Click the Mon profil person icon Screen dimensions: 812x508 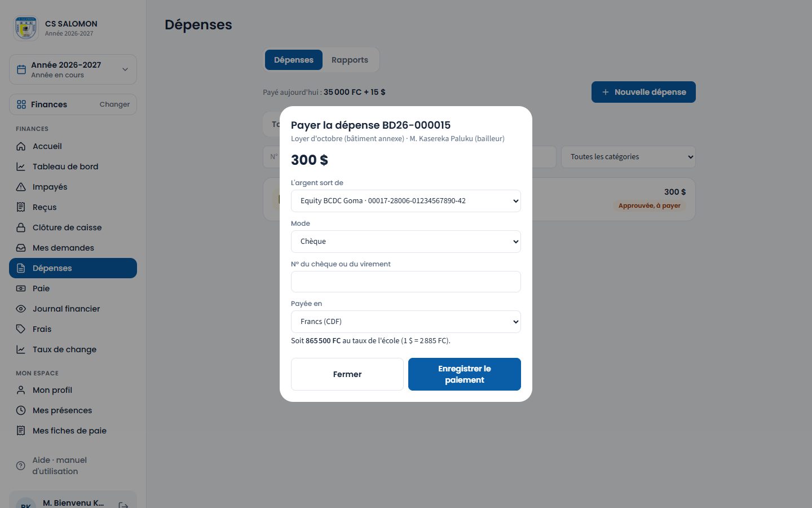point(21,390)
